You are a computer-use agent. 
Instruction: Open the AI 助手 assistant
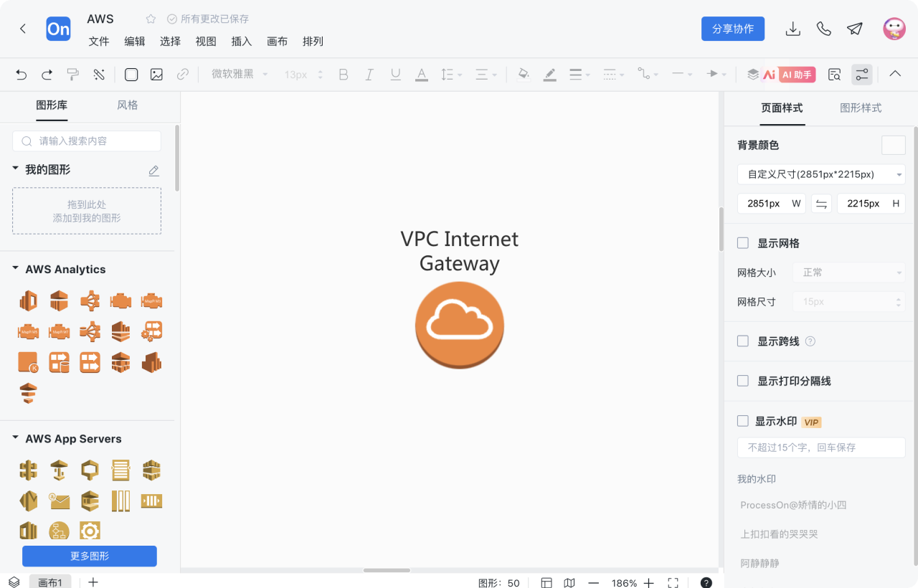(x=789, y=75)
